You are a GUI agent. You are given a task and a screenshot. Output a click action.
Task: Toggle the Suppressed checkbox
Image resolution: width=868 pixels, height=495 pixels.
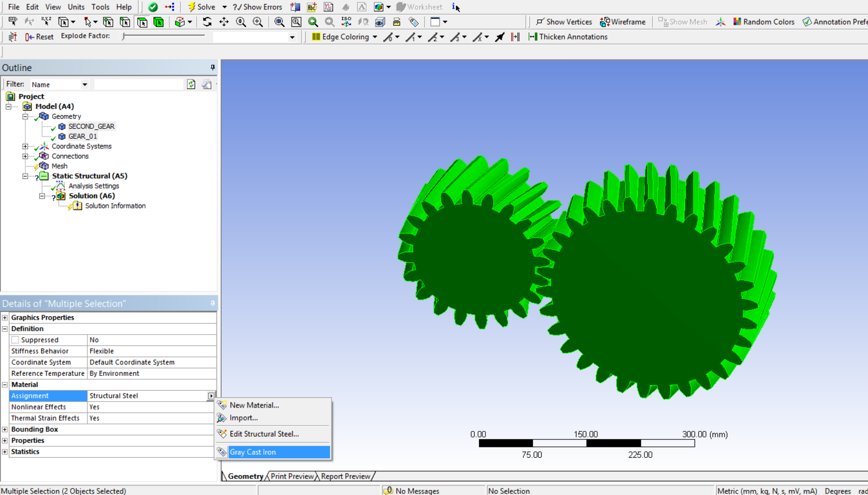coord(15,340)
